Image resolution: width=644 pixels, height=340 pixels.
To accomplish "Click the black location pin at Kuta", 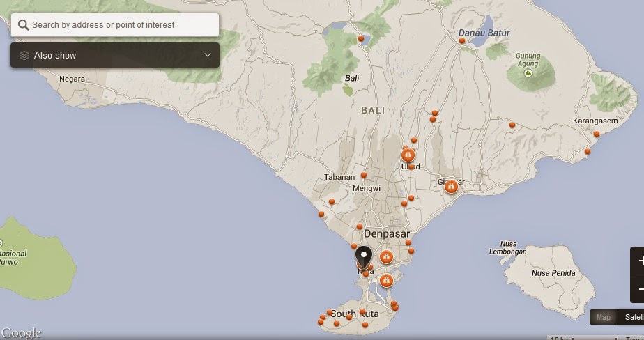I will [364, 258].
